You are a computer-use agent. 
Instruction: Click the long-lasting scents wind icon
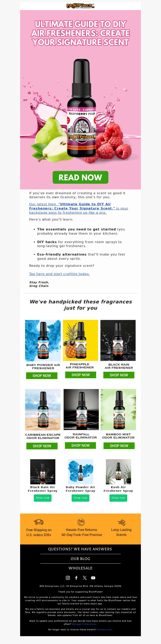121,522
